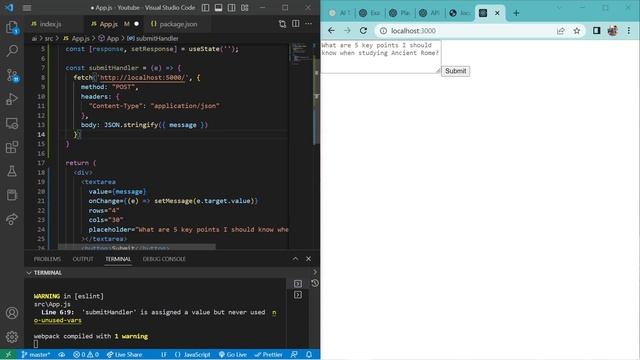Open the Extensions view
This screenshot has width=640, height=360.
tap(12, 147)
